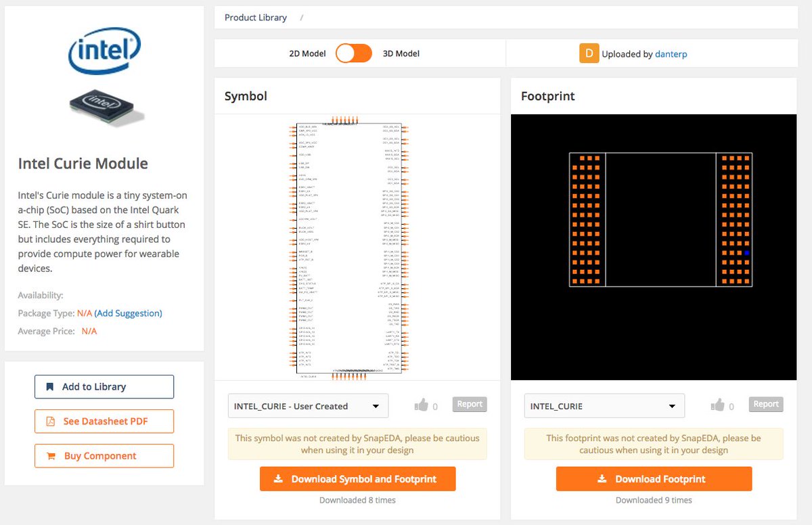Click the blue pad in the footprint
Image resolution: width=812 pixels, height=525 pixels.
(x=747, y=253)
